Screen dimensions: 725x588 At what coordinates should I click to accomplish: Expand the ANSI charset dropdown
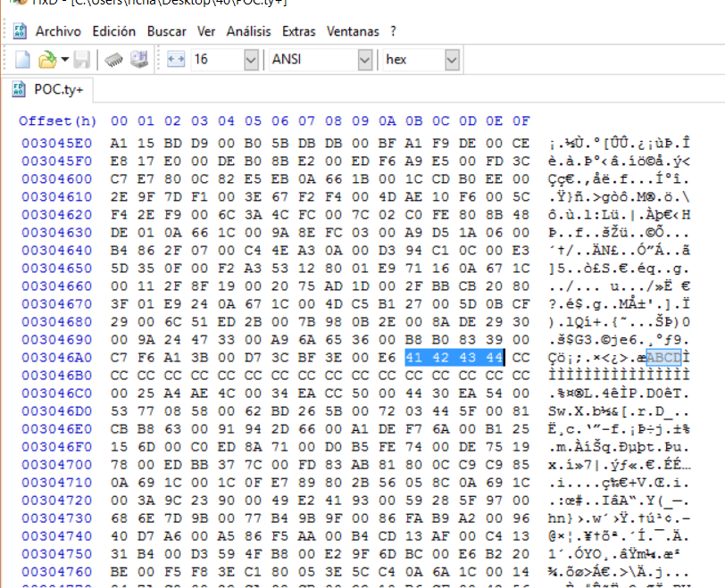[x=364, y=60]
